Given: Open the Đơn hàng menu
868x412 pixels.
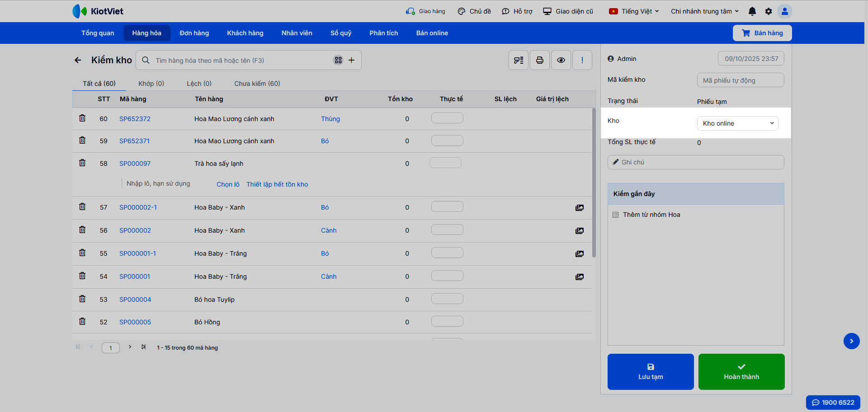Looking at the screenshot, I should pos(194,33).
